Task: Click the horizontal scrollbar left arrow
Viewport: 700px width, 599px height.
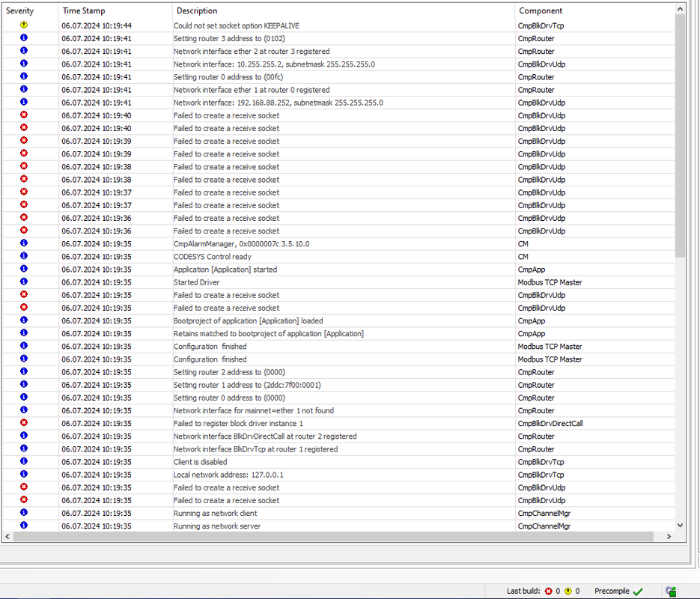Action: (x=7, y=537)
